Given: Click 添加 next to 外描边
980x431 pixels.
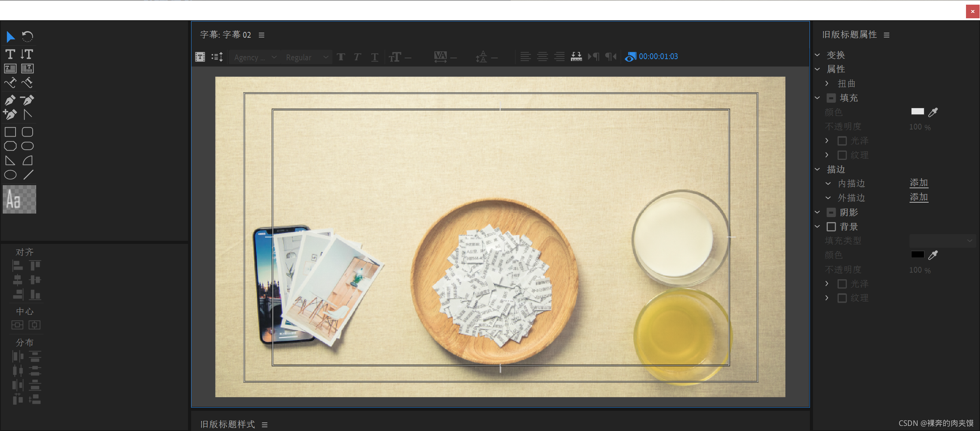Looking at the screenshot, I should (919, 197).
